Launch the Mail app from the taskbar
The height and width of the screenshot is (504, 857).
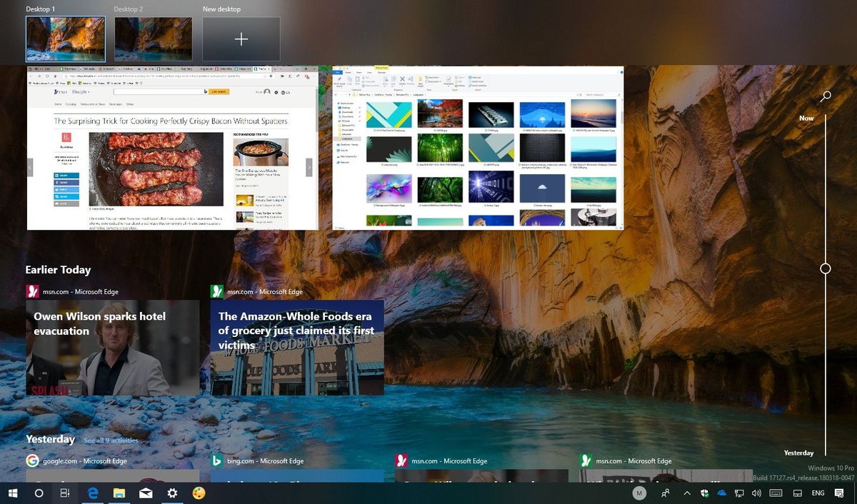click(x=145, y=493)
